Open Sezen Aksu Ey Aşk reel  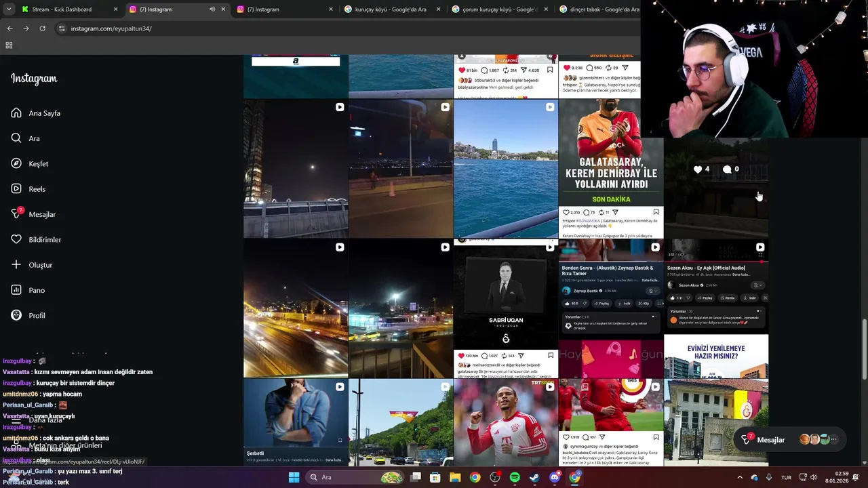(716, 308)
